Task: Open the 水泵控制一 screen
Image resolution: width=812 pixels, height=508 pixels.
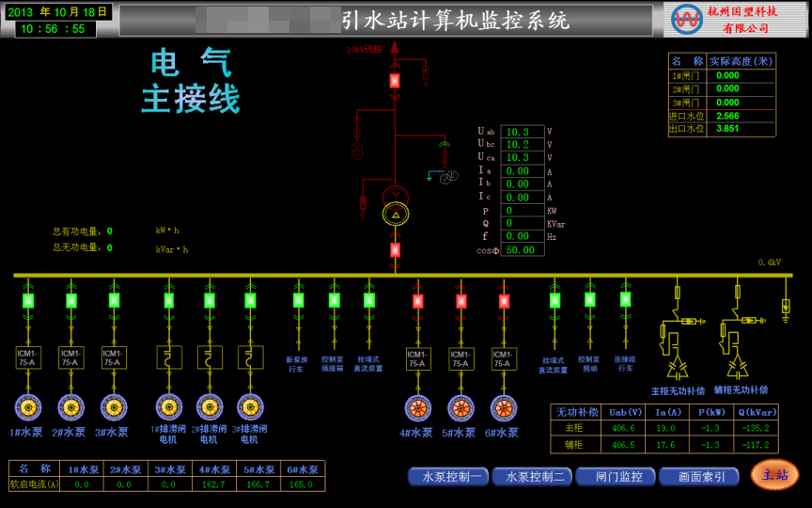Action: click(x=448, y=477)
